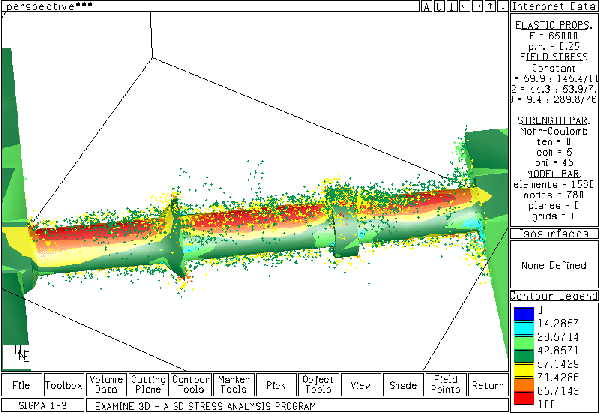Screen dimensions: 599x414
Task: Click the 'EXAMINE 3D' program status line
Action: (x=297, y=405)
